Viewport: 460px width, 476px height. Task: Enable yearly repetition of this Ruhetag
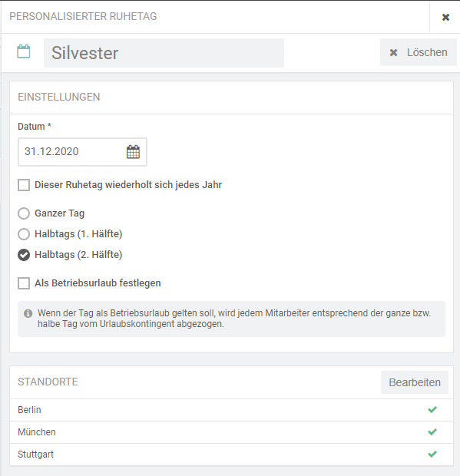[x=24, y=185]
